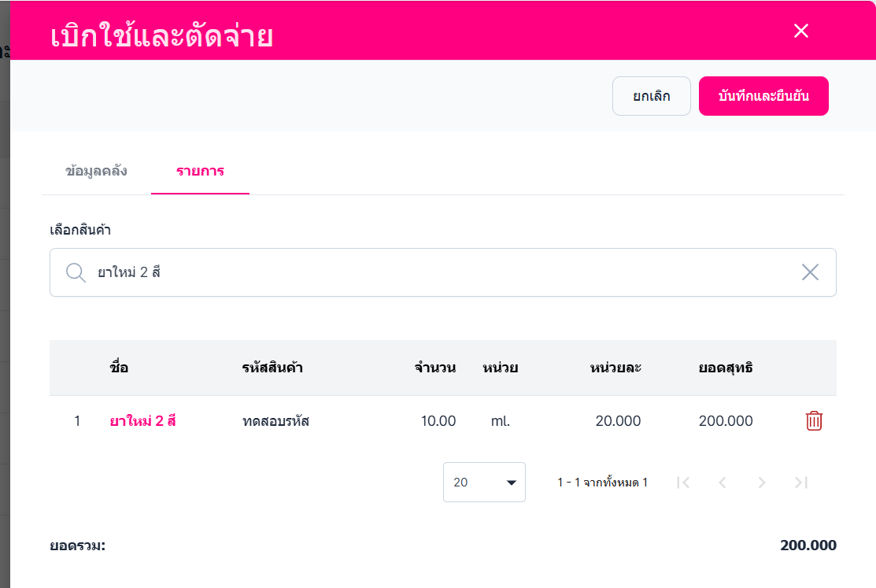
Task: Click the ชื่อ column header
Action: point(119,368)
